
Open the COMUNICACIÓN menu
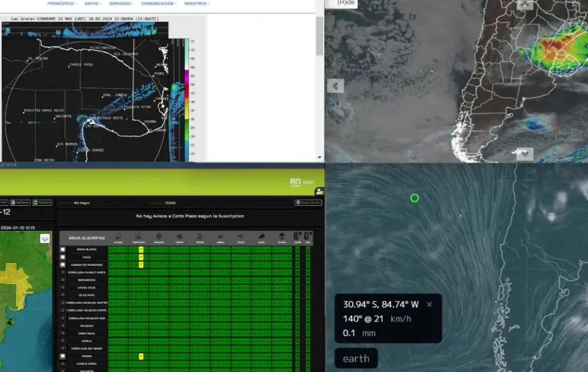(x=159, y=4)
